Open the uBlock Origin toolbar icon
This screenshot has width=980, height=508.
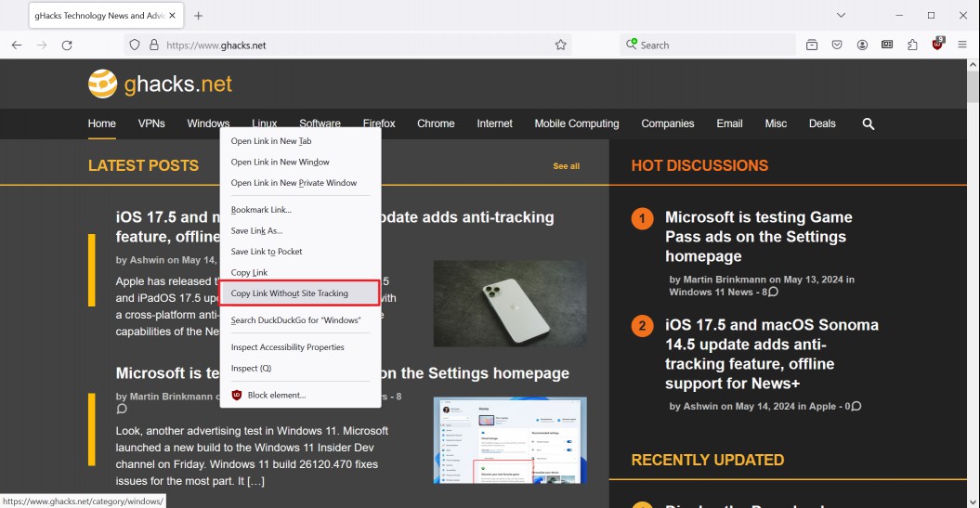click(x=937, y=44)
